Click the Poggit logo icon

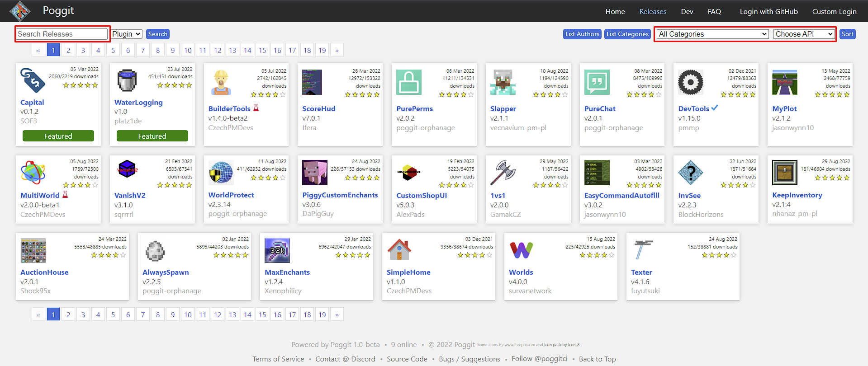click(20, 11)
